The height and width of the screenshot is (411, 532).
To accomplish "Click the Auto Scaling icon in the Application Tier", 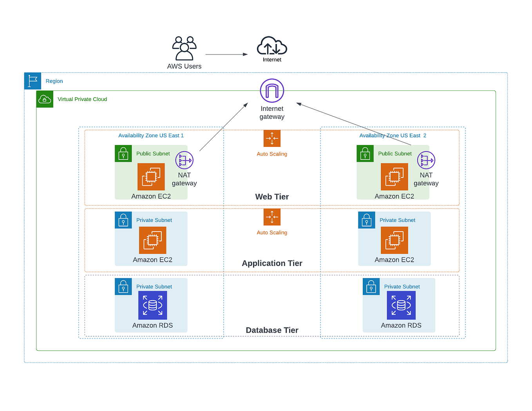I will coord(272,217).
